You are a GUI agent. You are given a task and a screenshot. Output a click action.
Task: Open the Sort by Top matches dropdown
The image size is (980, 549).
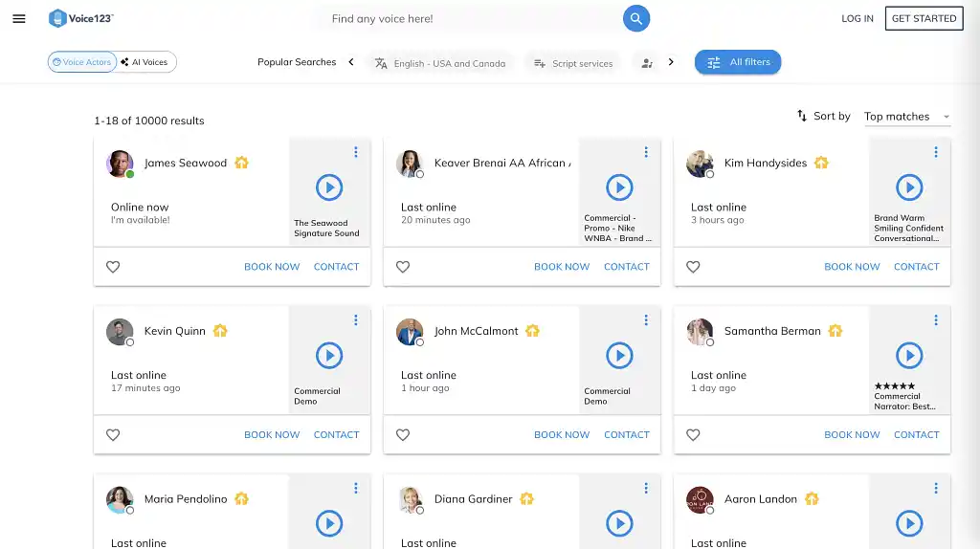pyautogui.click(x=906, y=117)
